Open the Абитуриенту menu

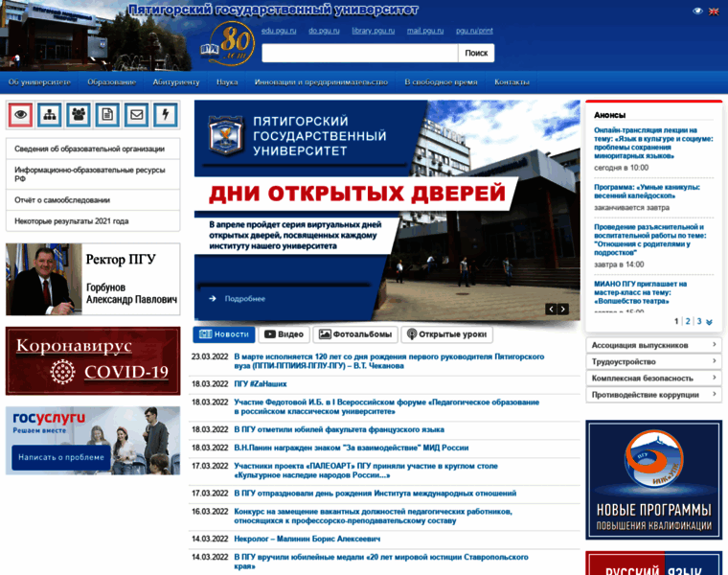(176, 82)
